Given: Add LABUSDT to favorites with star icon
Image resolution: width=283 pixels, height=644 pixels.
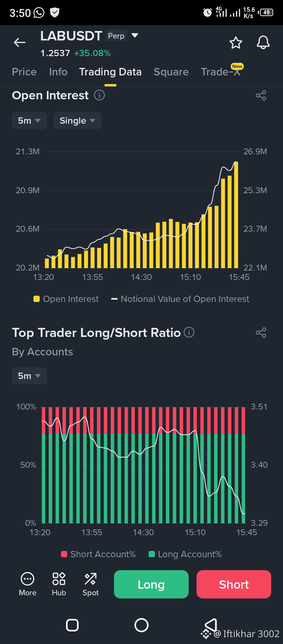Looking at the screenshot, I should click(x=236, y=42).
